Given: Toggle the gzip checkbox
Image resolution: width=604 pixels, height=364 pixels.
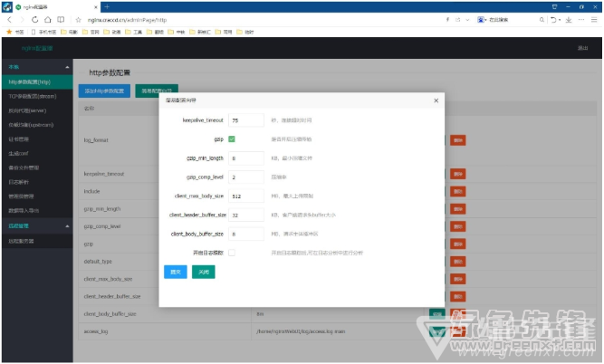Looking at the screenshot, I should click(232, 139).
